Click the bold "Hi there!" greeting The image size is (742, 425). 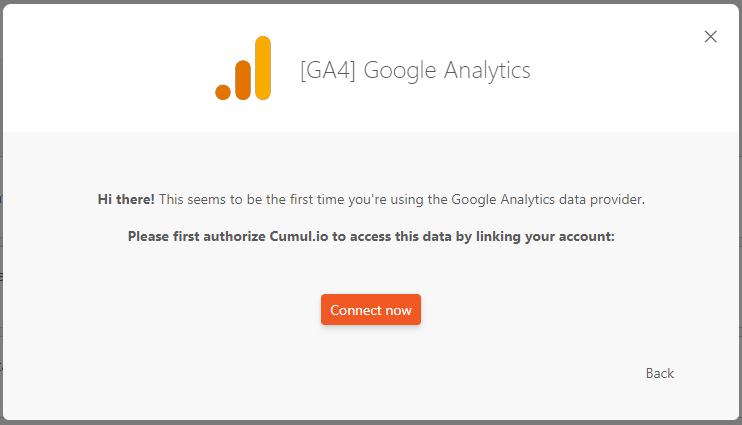126,199
